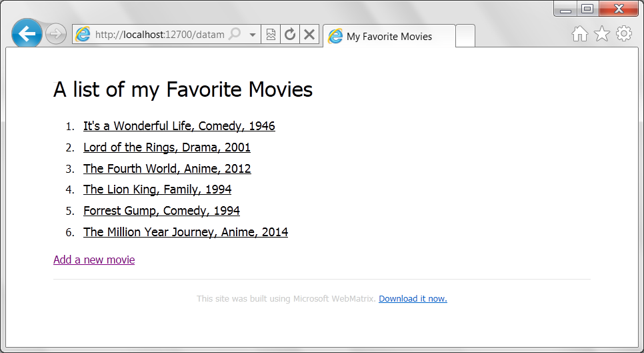Refresh the page with the reload icon
644x353 pixels.
(290, 34)
